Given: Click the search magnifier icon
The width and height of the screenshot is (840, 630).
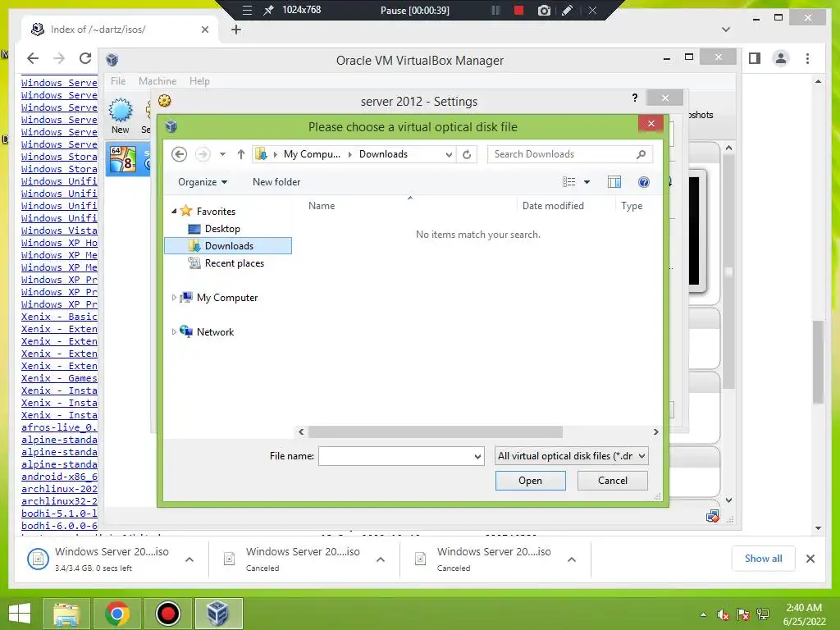Looking at the screenshot, I should (641, 154).
